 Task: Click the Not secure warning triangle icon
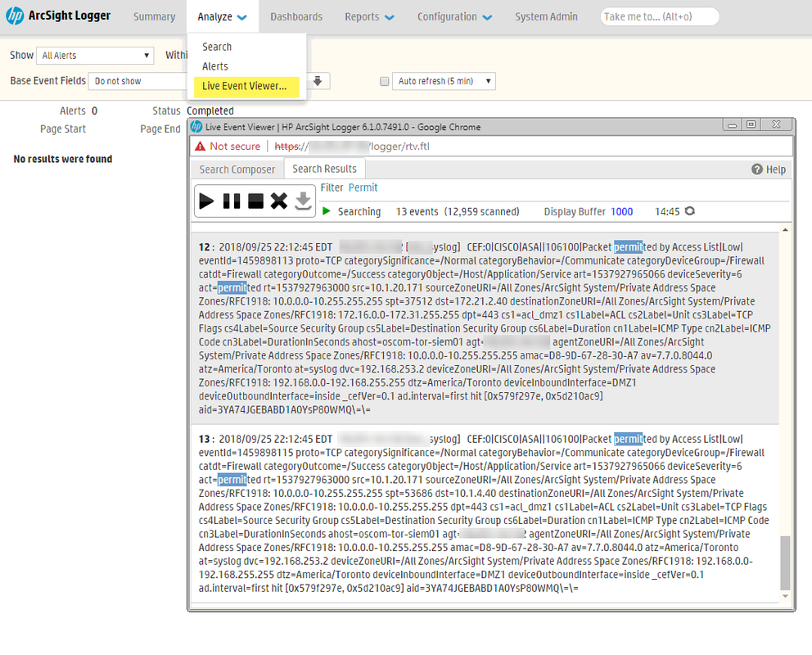pos(200,147)
